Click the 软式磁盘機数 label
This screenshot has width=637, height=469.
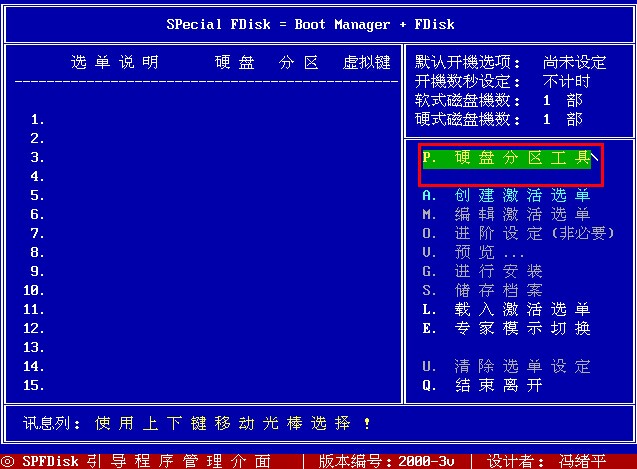point(467,100)
